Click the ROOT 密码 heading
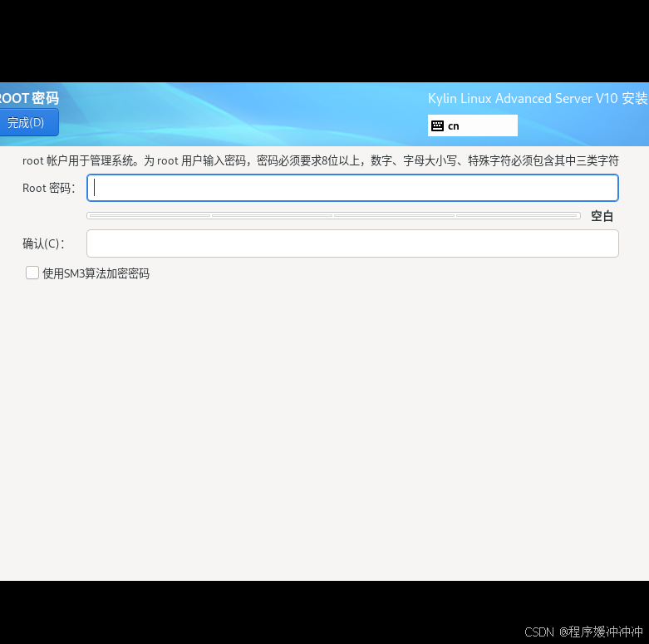Viewport: 649px width, 644px height. pyautogui.click(x=28, y=99)
